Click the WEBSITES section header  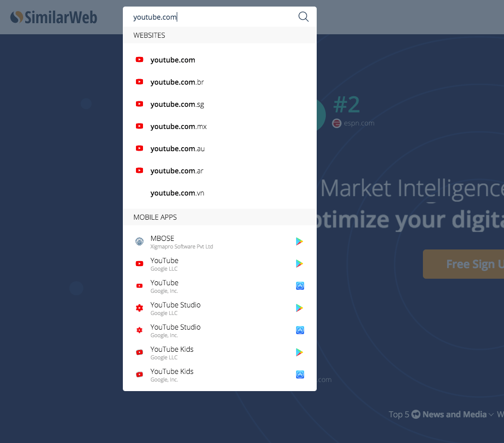150,35
